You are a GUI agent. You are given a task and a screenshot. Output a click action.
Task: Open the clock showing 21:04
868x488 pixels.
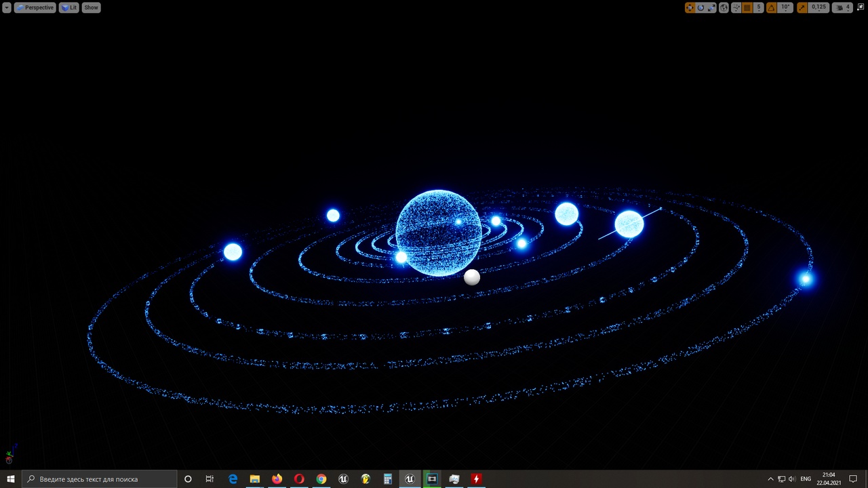(x=829, y=479)
